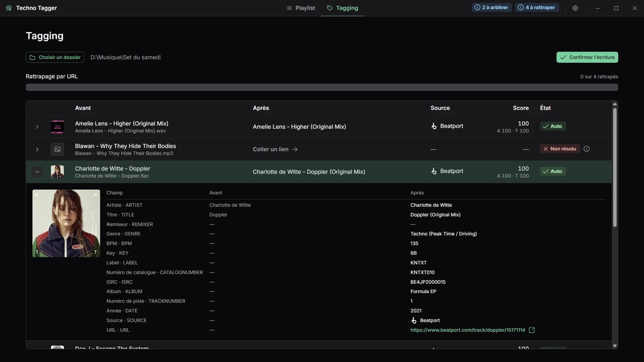Click the Score column header
644x362 pixels.
(521, 108)
